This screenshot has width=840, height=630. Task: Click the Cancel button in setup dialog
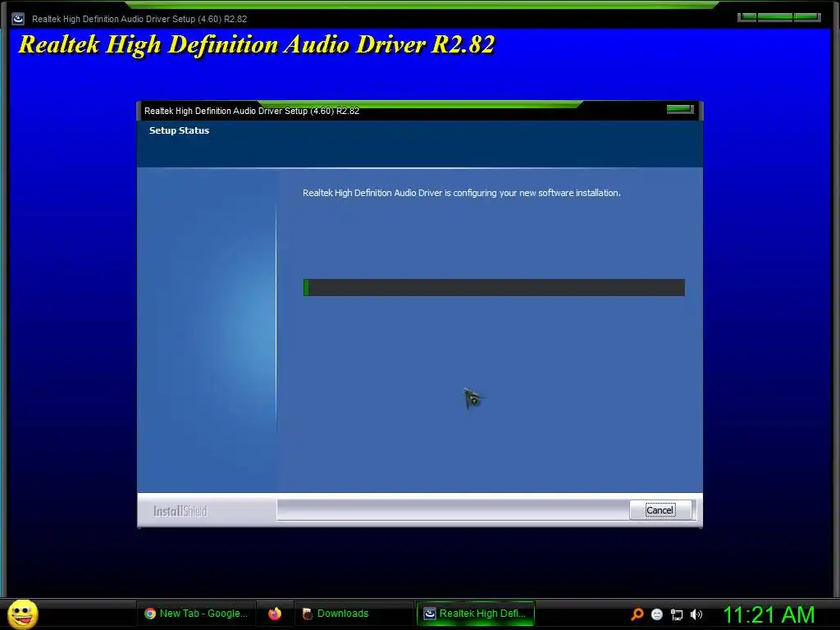pos(660,510)
